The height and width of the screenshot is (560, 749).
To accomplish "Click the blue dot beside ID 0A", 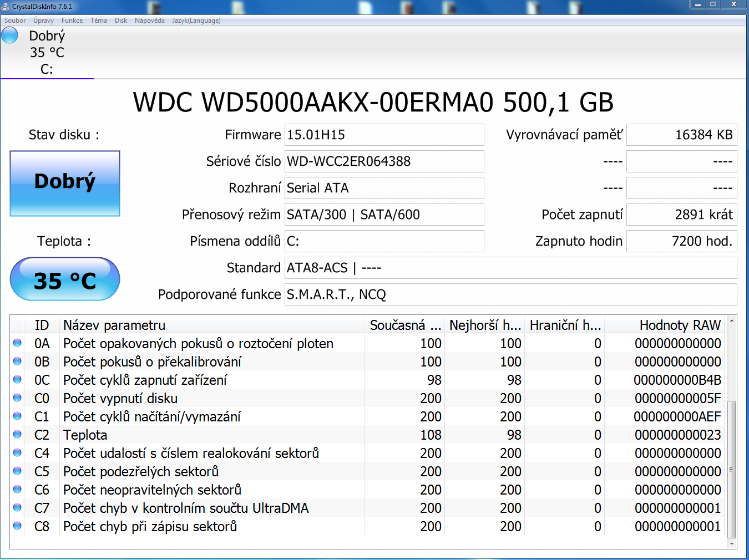I will point(17,343).
